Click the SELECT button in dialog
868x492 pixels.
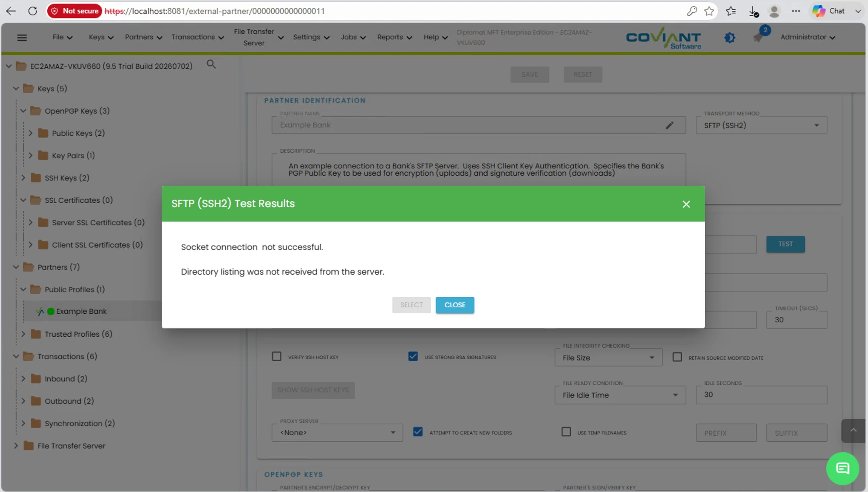(x=411, y=305)
